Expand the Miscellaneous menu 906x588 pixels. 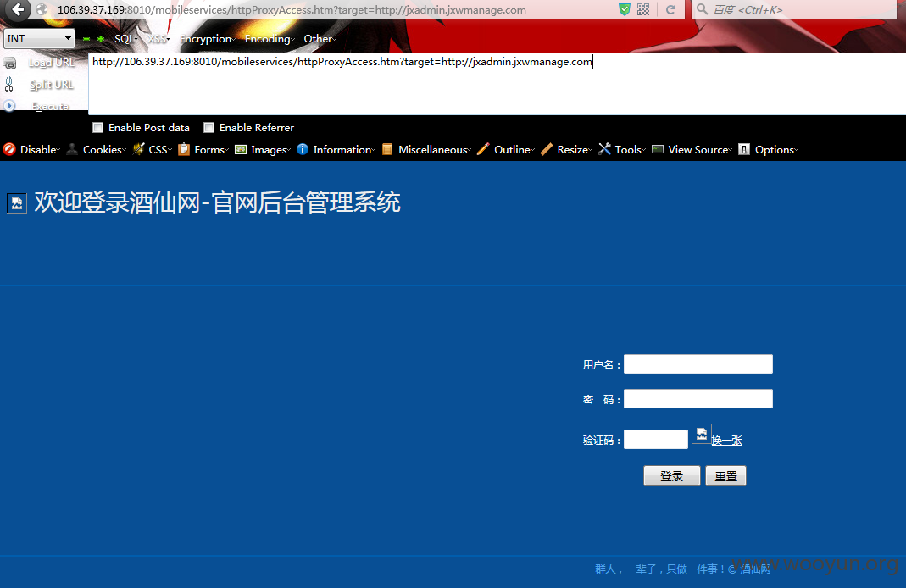pos(435,150)
